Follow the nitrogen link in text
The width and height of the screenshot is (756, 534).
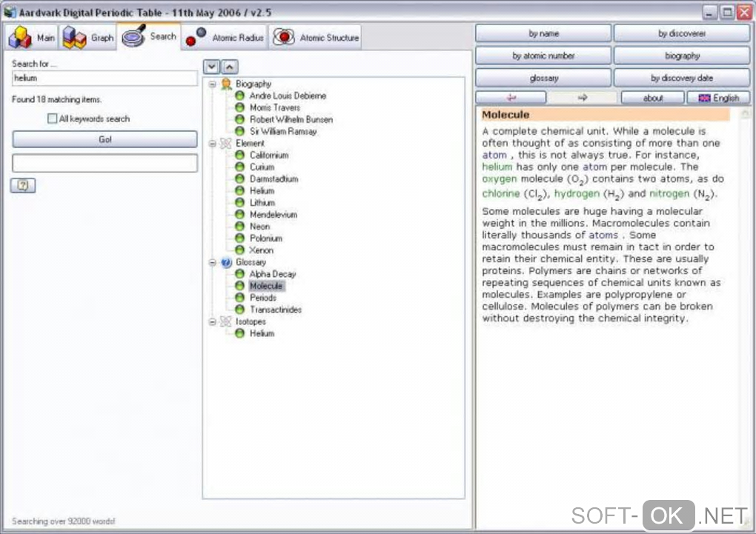[x=669, y=193]
